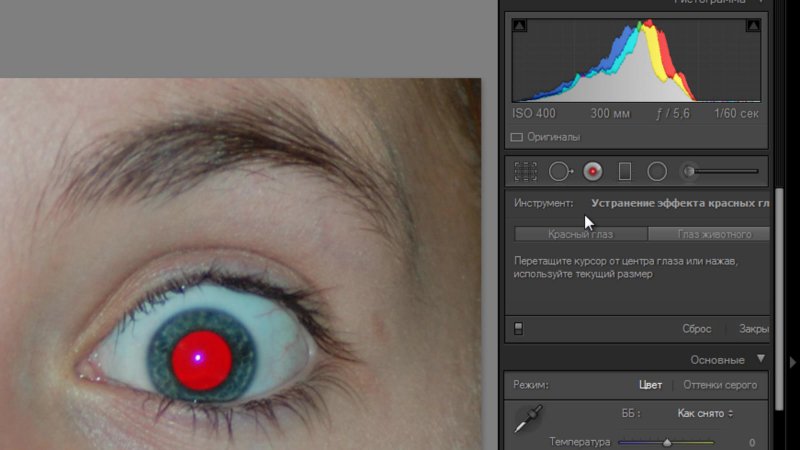Click the Сброс reset button
This screenshot has width=800, height=450.
(696, 328)
